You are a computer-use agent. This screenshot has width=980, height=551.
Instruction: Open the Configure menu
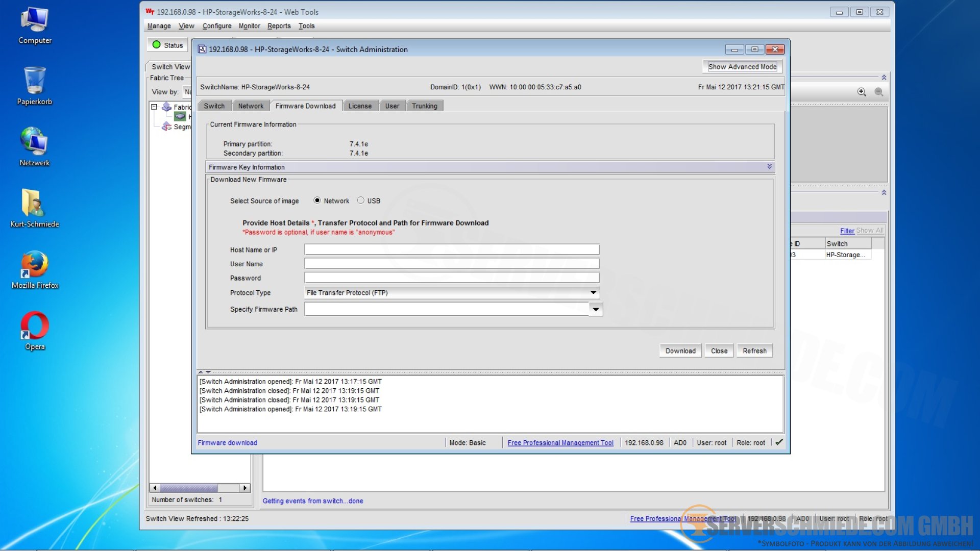pyautogui.click(x=216, y=26)
